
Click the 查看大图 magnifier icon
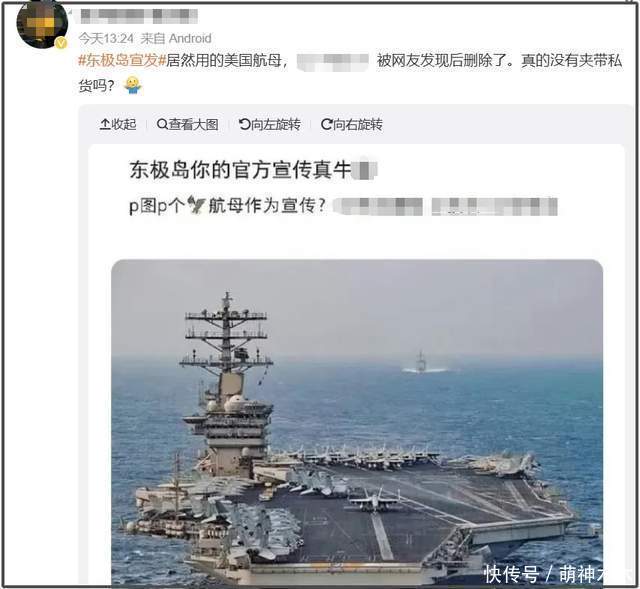(x=162, y=124)
